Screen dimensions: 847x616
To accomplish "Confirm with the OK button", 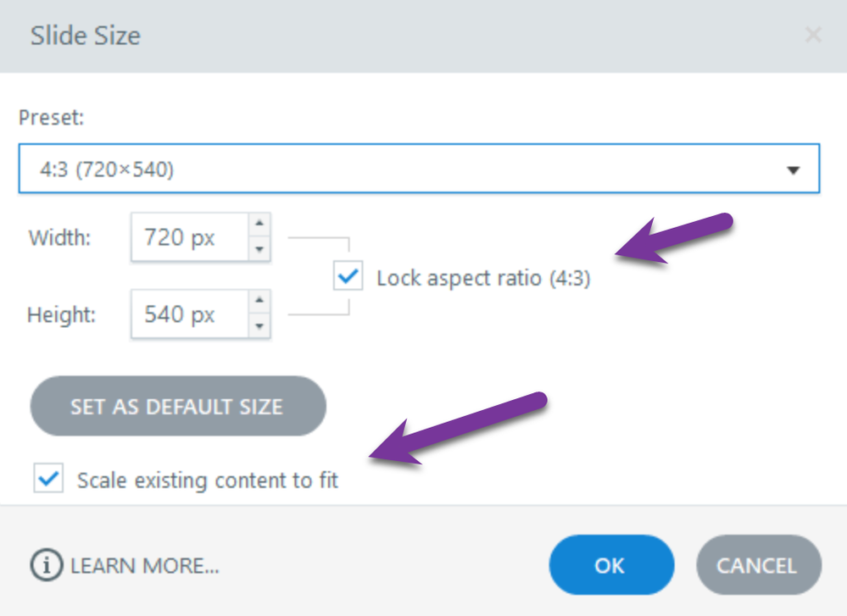I will (x=610, y=565).
